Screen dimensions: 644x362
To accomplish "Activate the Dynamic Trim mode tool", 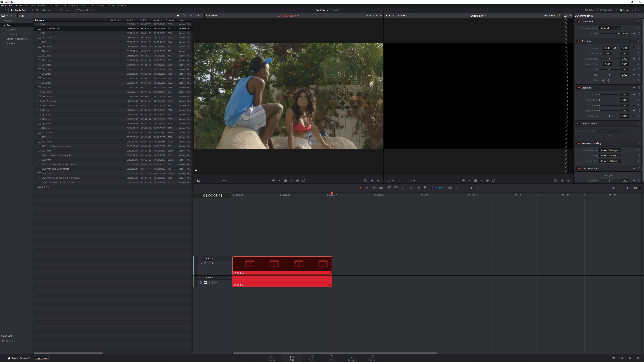I will [x=374, y=188].
